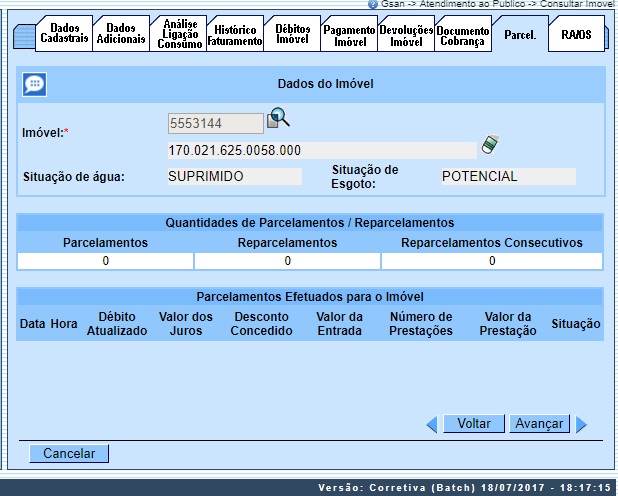Open the RA/OS tab
The height and width of the screenshot is (496, 618).
click(576, 34)
